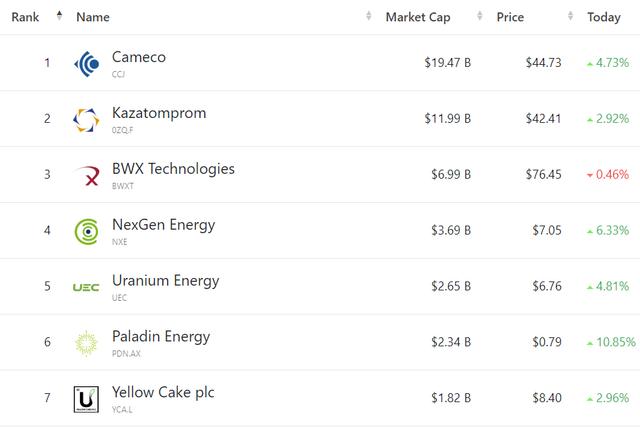Image resolution: width=640 pixels, height=427 pixels.
Task: Sort by Price column header
Action: 510,17
